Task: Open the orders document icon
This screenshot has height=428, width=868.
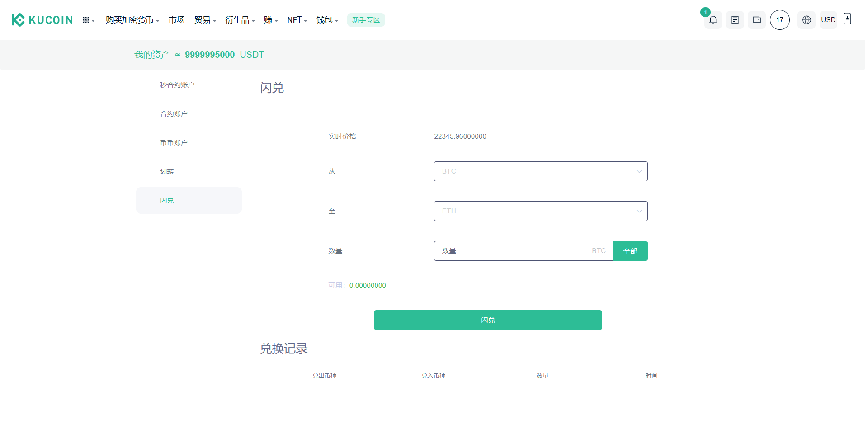Action: tap(735, 20)
